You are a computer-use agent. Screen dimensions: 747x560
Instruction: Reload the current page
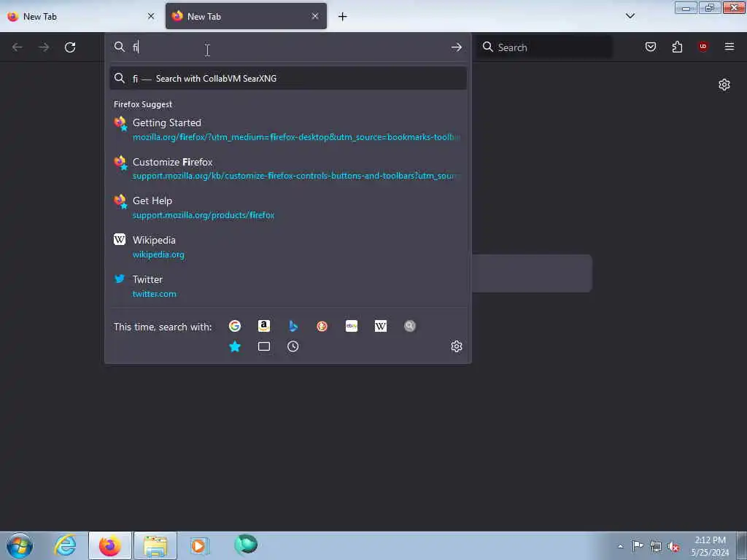tap(70, 47)
